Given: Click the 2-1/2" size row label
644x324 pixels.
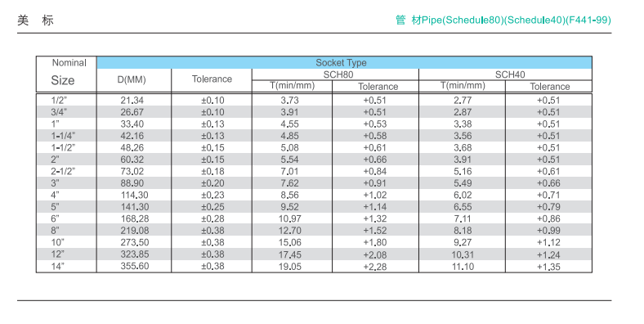Looking at the screenshot, I should tap(63, 171).
